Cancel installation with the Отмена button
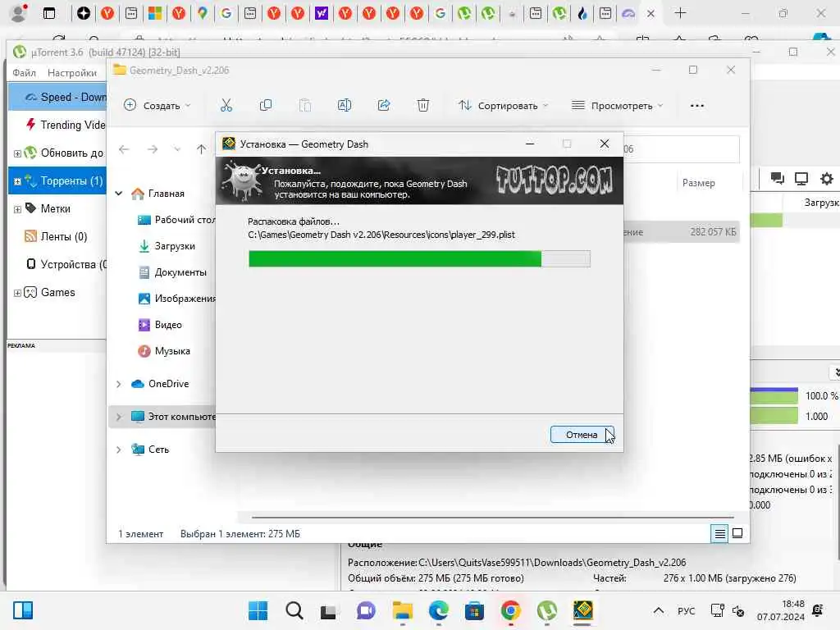 [x=582, y=435]
